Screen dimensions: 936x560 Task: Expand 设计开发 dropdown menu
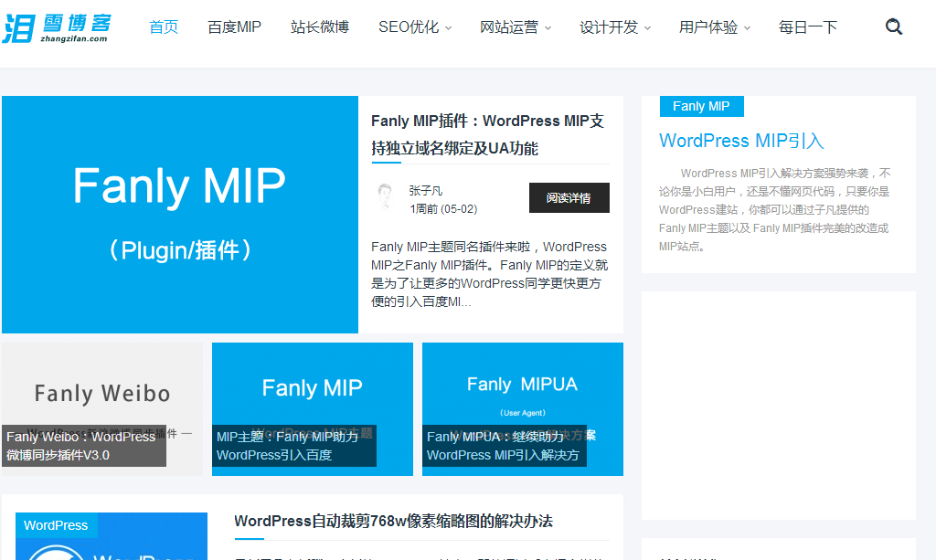tap(615, 27)
